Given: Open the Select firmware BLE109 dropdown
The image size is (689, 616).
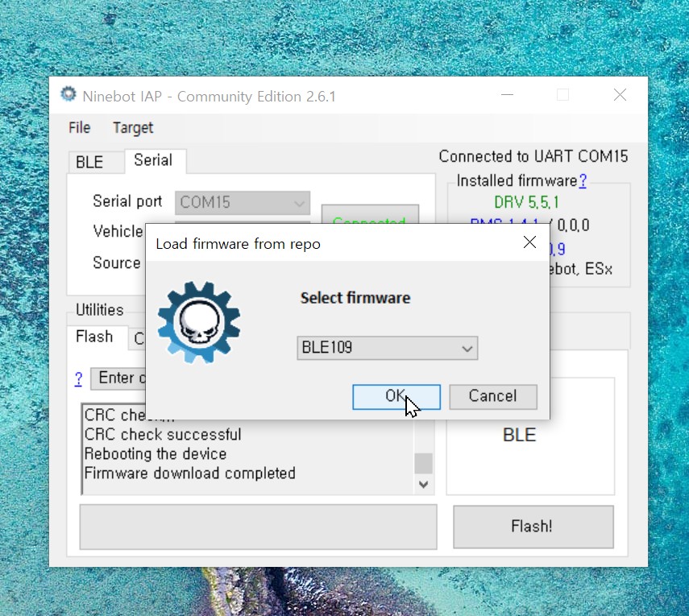Looking at the screenshot, I should pyautogui.click(x=387, y=348).
